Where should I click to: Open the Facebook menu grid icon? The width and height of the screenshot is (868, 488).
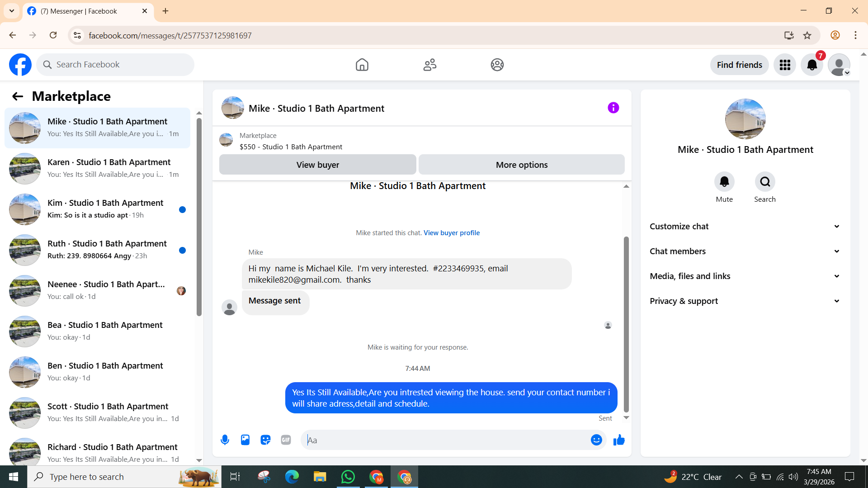tap(785, 65)
